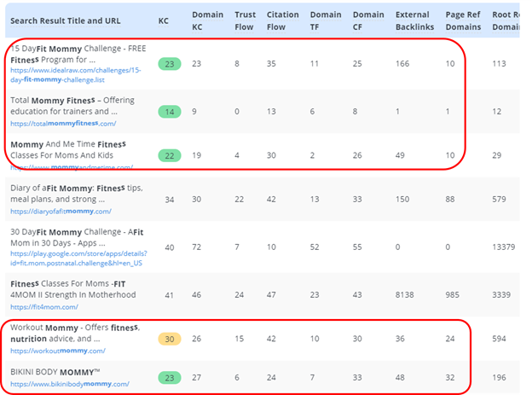Click root domains value 13379
This screenshot has height=395, width=532.
pos(504,247)
